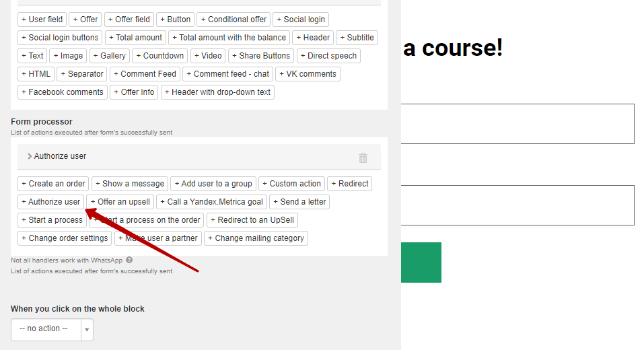The image size is (644, 350).
Task: Select the 'Form processor' section heading
Action: (x=42, y=122)
